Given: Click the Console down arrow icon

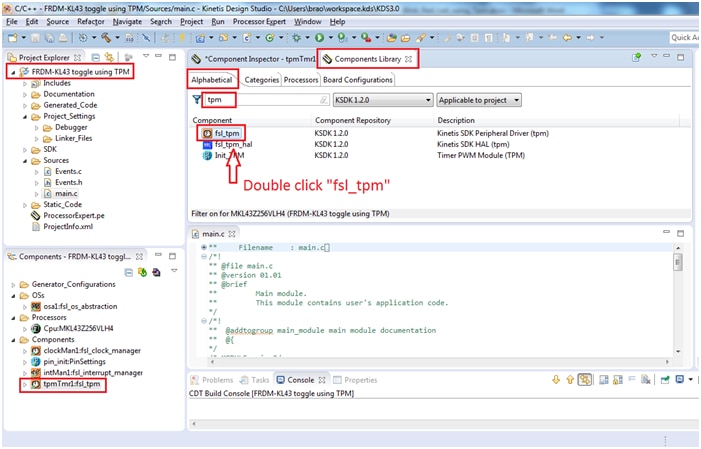Looking at the screenshot, I should click(x=556, y=380).
